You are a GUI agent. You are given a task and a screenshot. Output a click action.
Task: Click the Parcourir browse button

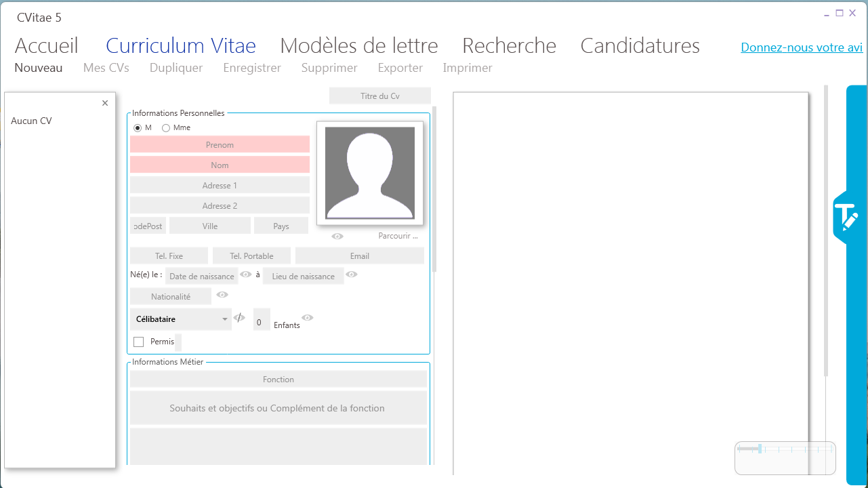pos(398,237)
